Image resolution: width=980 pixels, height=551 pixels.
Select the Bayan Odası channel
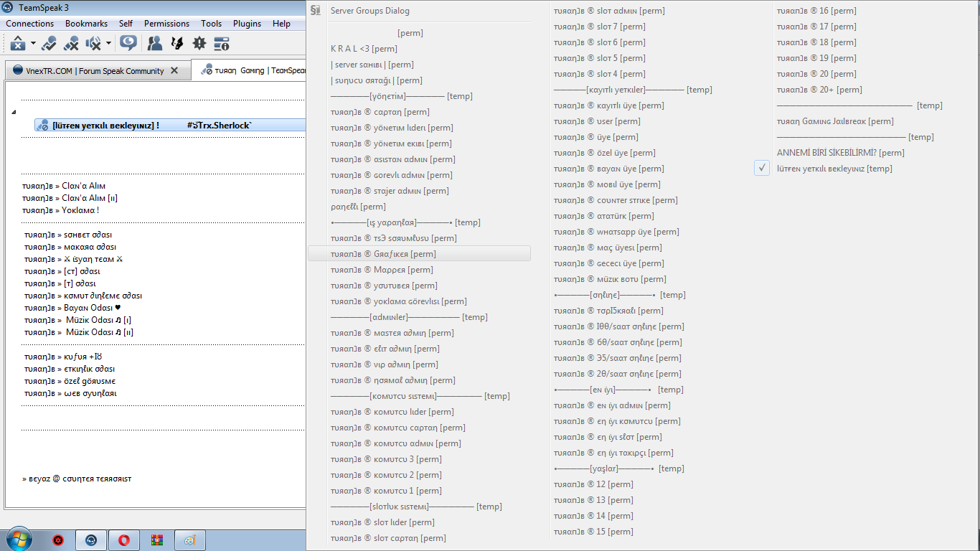pos(72,308)
